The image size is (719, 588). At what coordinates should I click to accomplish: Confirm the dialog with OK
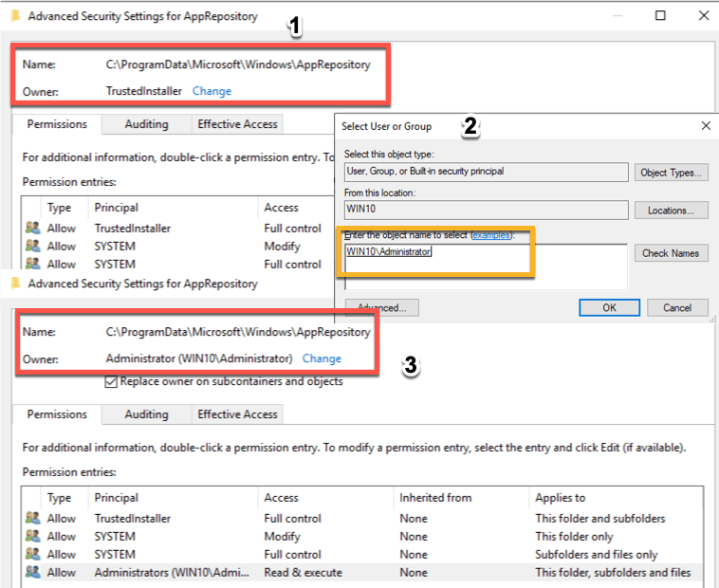[x=609, y=307]
